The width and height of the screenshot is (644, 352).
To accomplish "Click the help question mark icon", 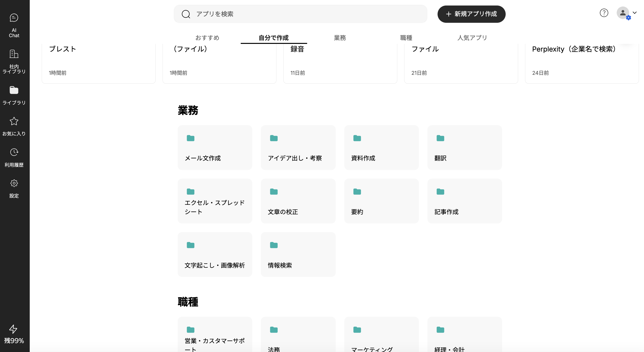I will point(604,13).
